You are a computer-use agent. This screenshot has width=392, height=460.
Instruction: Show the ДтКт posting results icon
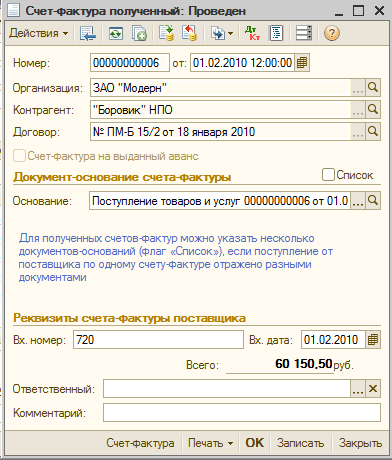pyautogui.click(x=252, y=33)
